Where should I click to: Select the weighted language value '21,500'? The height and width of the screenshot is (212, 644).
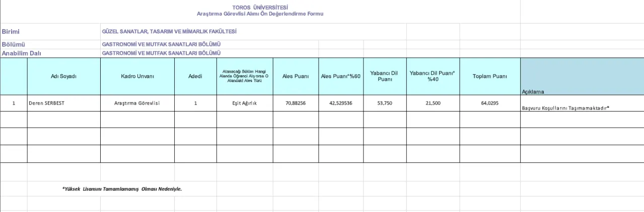pyautogui.click(x=433, y=103)
